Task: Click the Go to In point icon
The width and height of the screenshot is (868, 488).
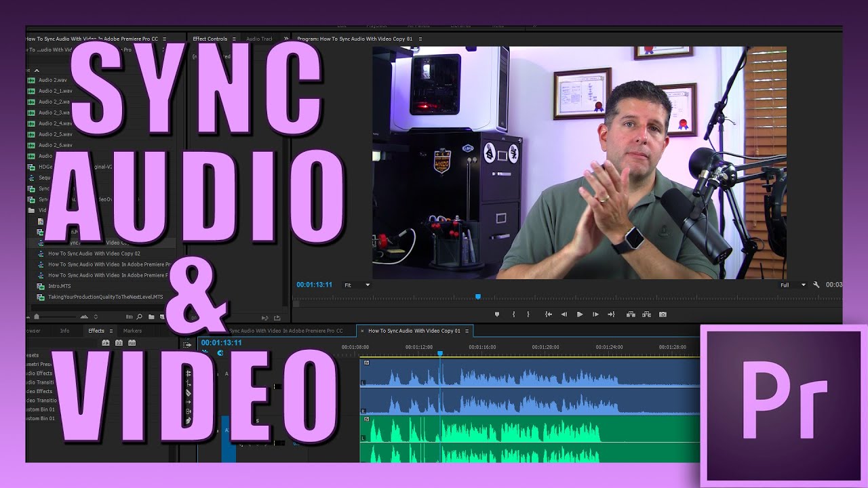Action: pos(549,314)
